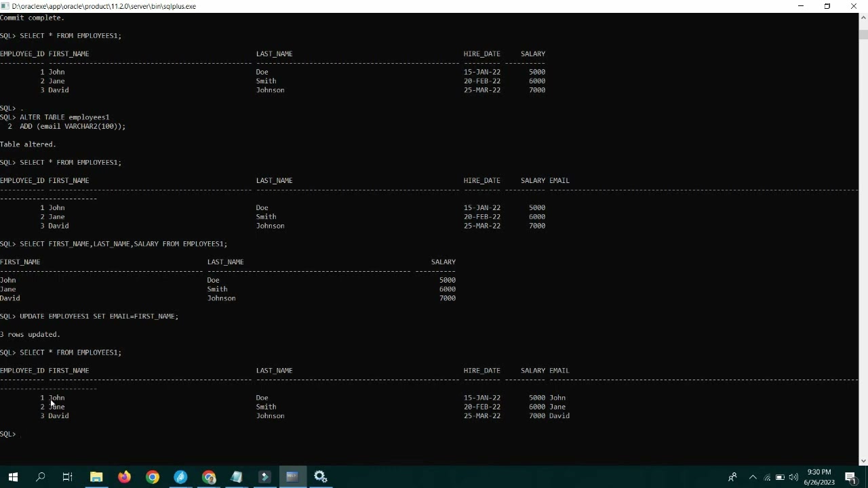
Task: Click SALARY header in the three-column query output
Action: click(443, 262)
